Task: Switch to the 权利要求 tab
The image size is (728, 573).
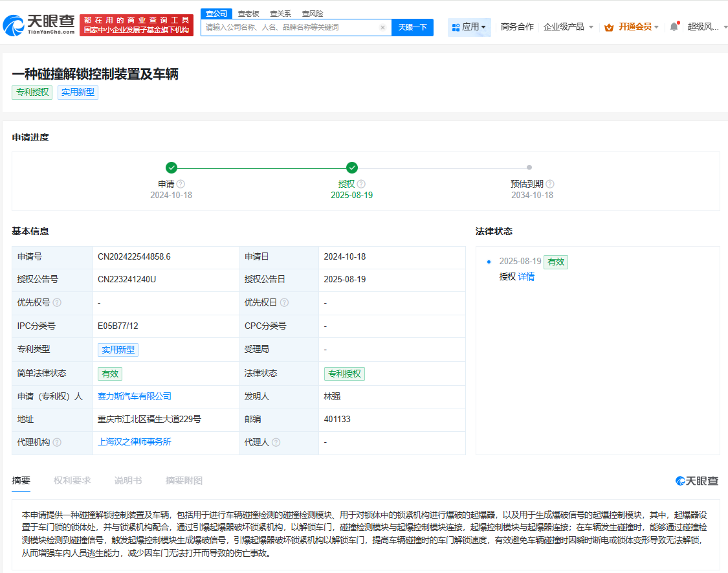Action: click(72, 480)
